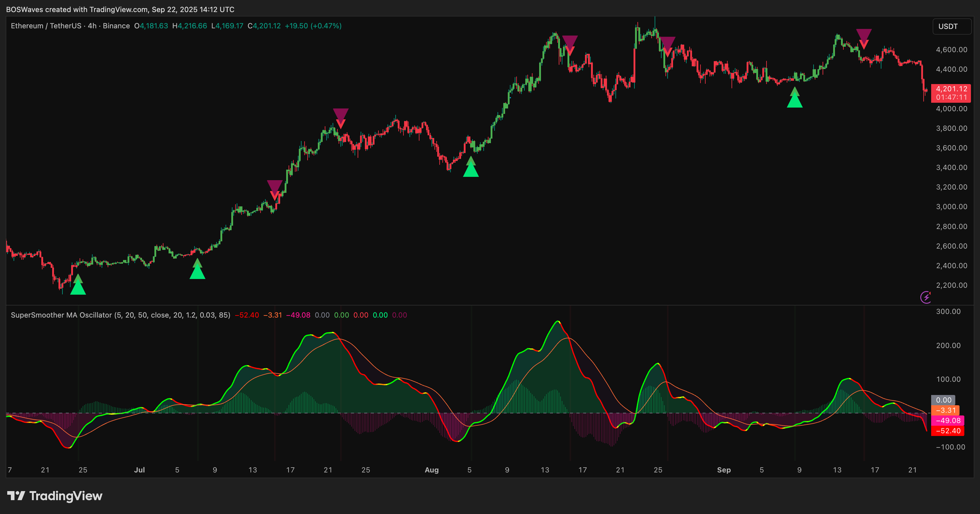Click the orange −3.31 axis label
This screenshot has height=514, width=980.
(x=945, y=410)
